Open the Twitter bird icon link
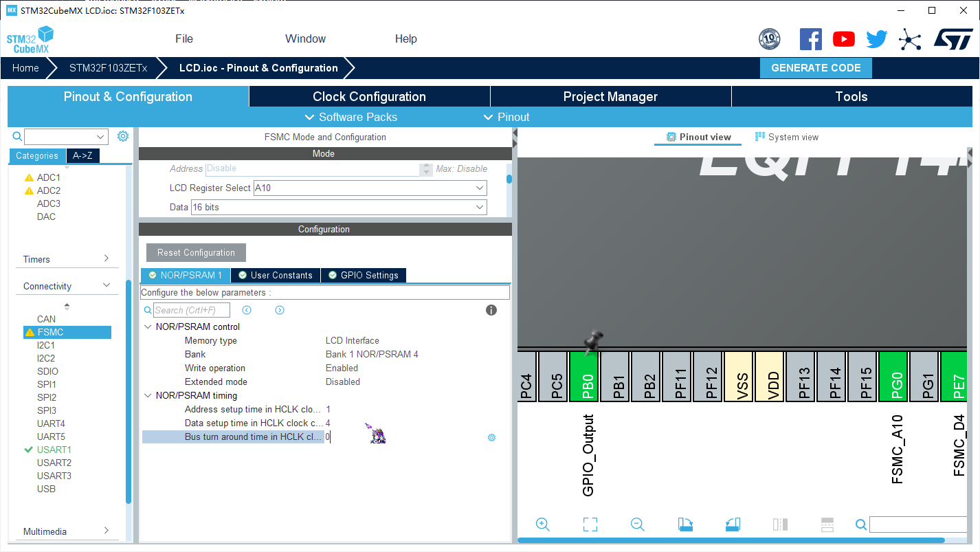980x552 pixels. [877, 39]
